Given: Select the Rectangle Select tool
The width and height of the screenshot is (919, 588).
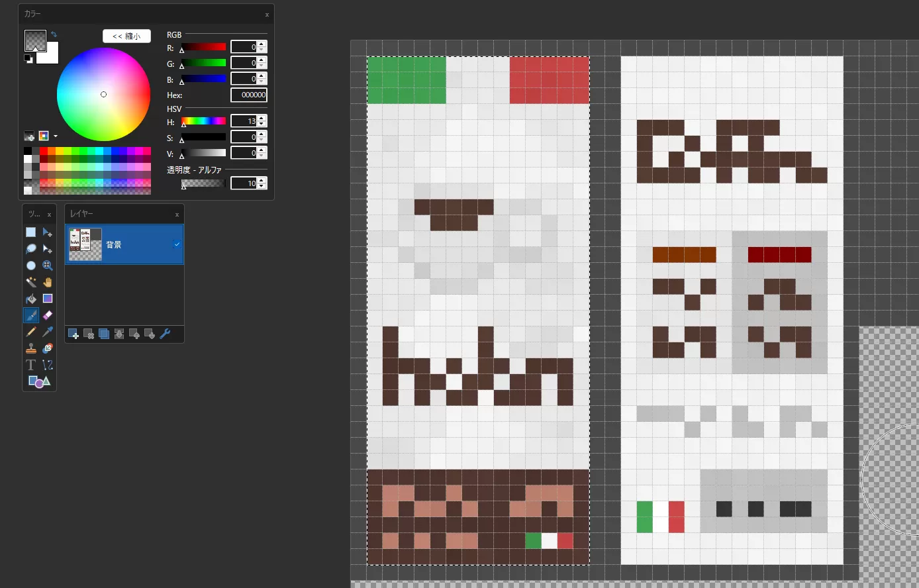Looking at the screenshot, I should pyautogui.click(x=30, y=232).
